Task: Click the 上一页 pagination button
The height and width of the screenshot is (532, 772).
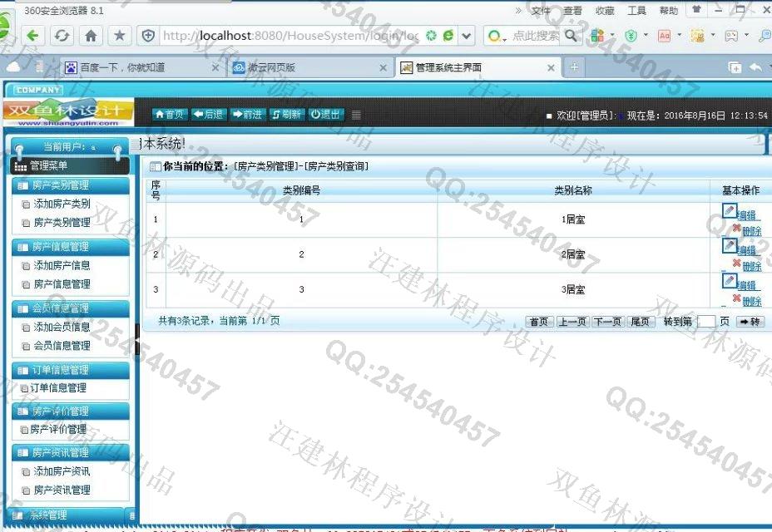Action: 572,322
